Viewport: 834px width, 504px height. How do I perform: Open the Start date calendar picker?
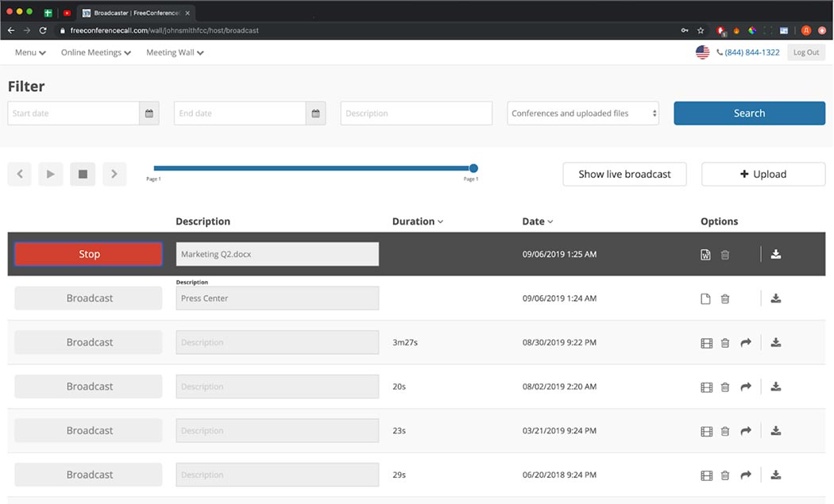[x=149, y=113]
